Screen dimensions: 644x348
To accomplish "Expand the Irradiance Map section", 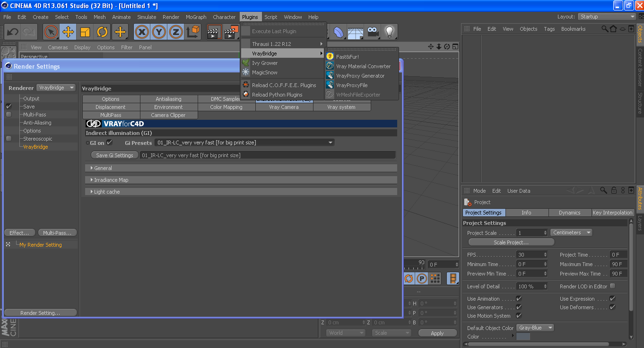I will [241, 180].
